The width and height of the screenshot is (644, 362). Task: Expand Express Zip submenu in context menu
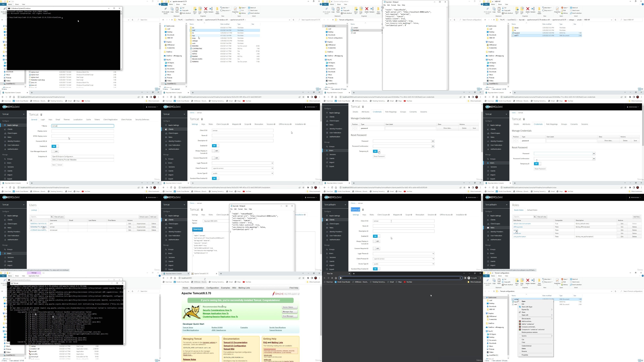pyautogui.click(x=536, y=310)
